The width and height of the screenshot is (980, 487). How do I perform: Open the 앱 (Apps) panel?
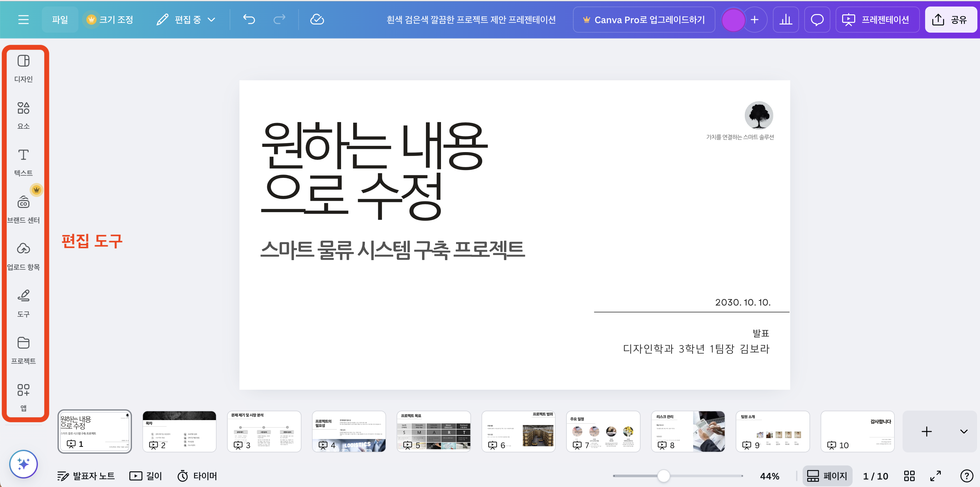pyautogui.click(x=23, y=397)
